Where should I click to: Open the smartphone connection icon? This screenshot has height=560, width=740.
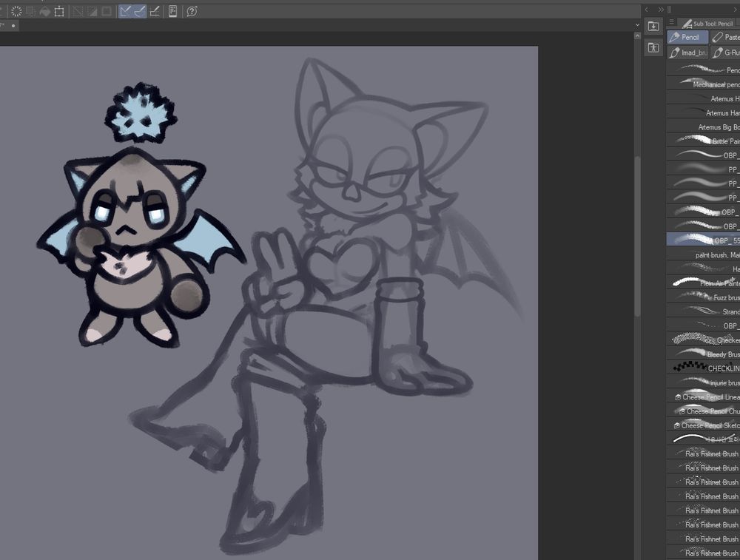(x=172, y=11)
